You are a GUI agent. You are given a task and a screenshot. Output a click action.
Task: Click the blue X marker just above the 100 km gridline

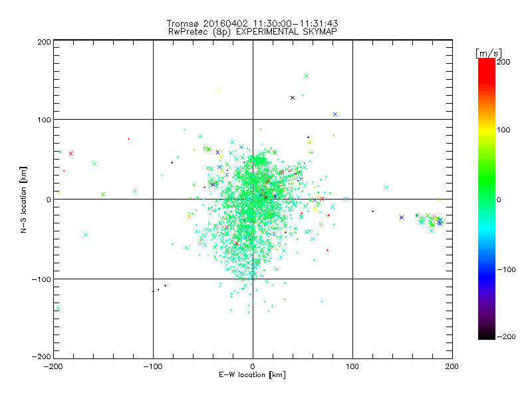point(335,114)
